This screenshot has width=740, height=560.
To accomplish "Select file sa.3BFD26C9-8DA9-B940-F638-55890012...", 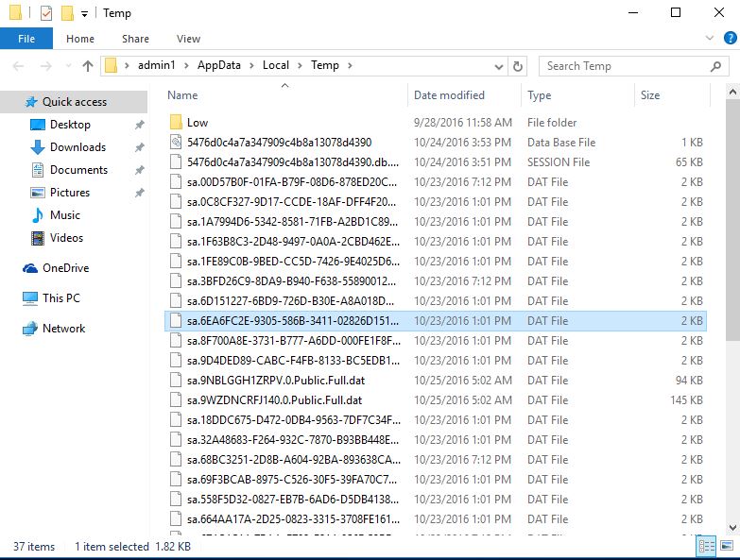I will (435, 280).
